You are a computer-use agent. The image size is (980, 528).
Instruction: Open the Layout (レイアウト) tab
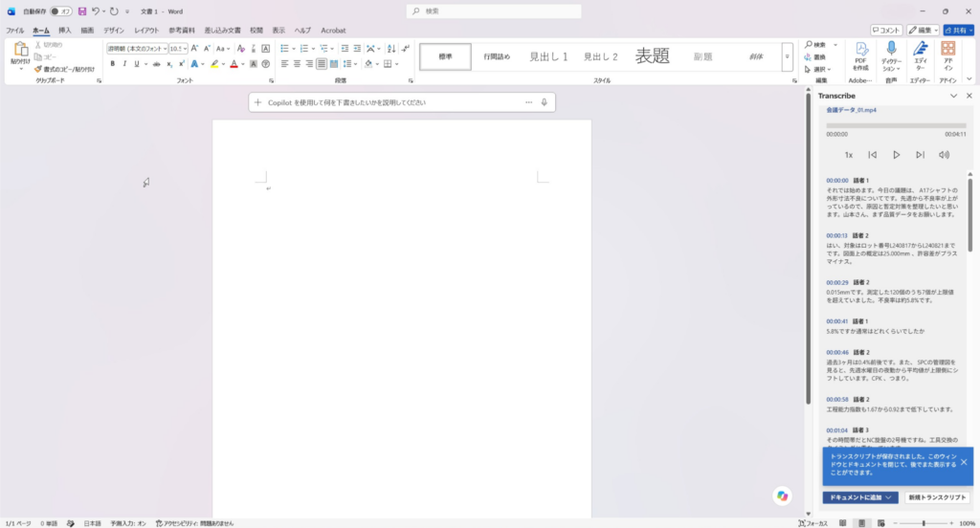146,30
